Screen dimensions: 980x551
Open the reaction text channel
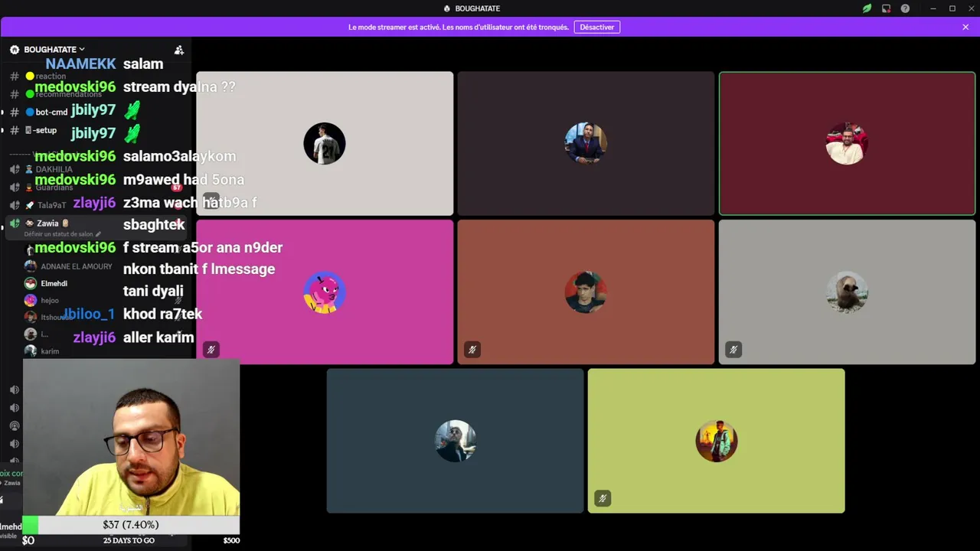tap(50, 77)
